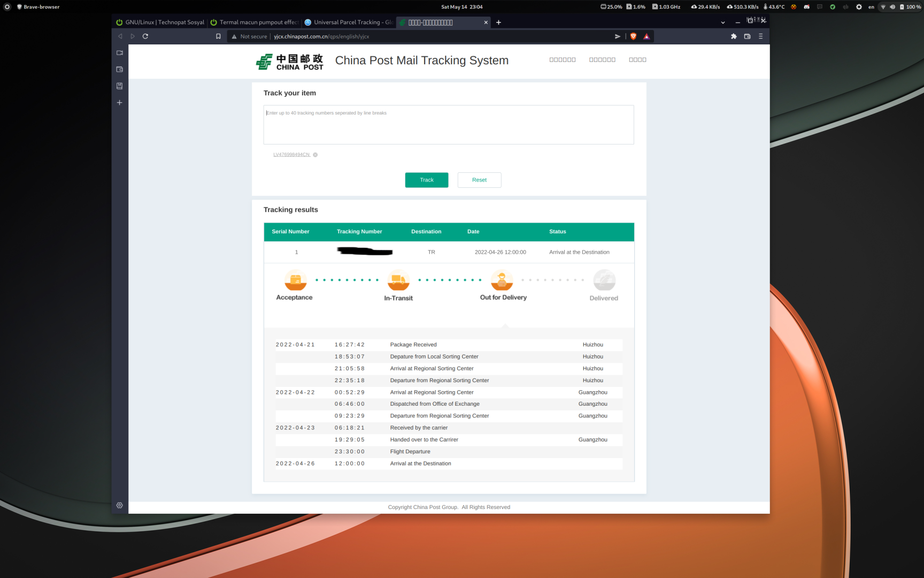
Task: Click the destination code TR cell
Action: [432, 252]
